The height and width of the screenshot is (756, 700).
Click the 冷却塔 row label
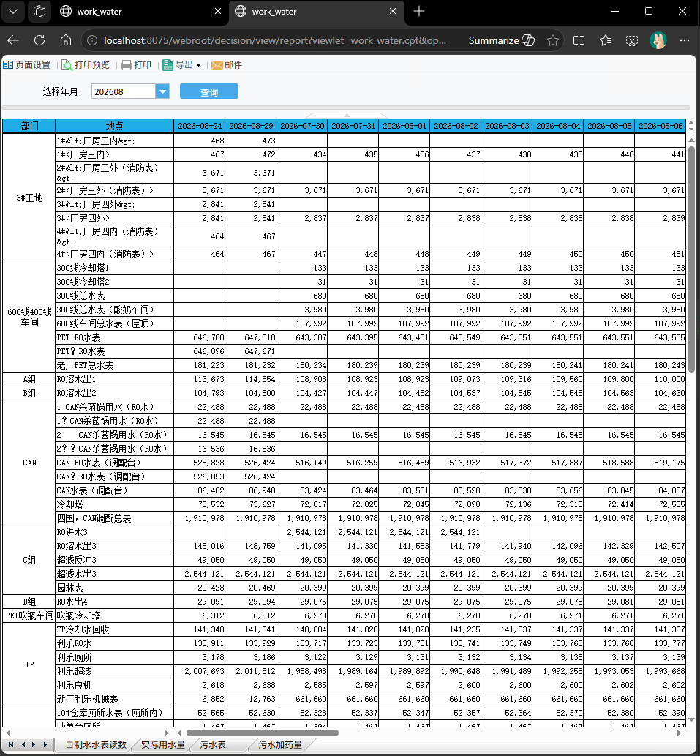pos(114,504)
